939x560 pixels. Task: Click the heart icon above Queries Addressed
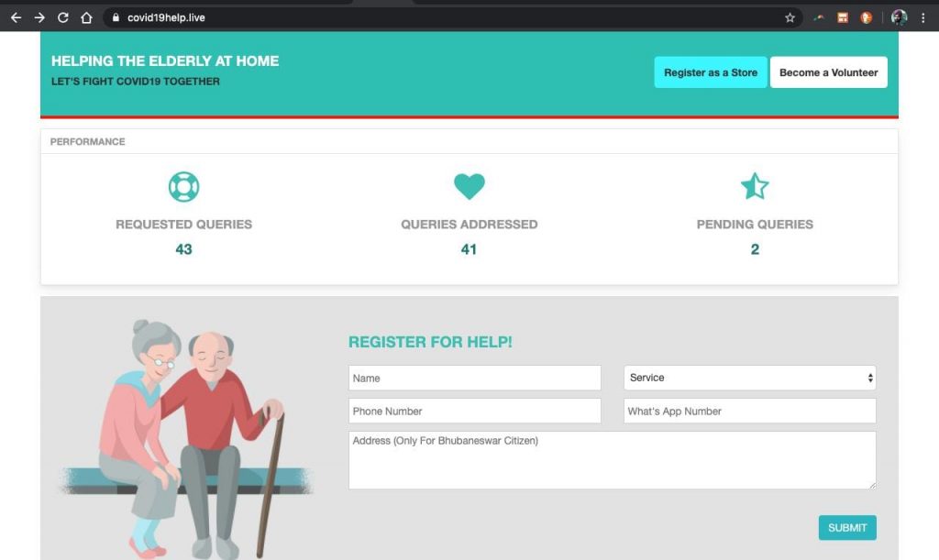469,187
